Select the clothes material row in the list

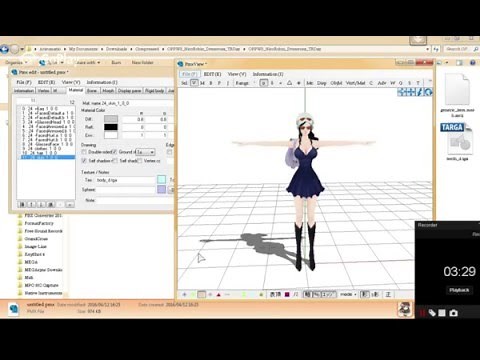coord(46,149)
